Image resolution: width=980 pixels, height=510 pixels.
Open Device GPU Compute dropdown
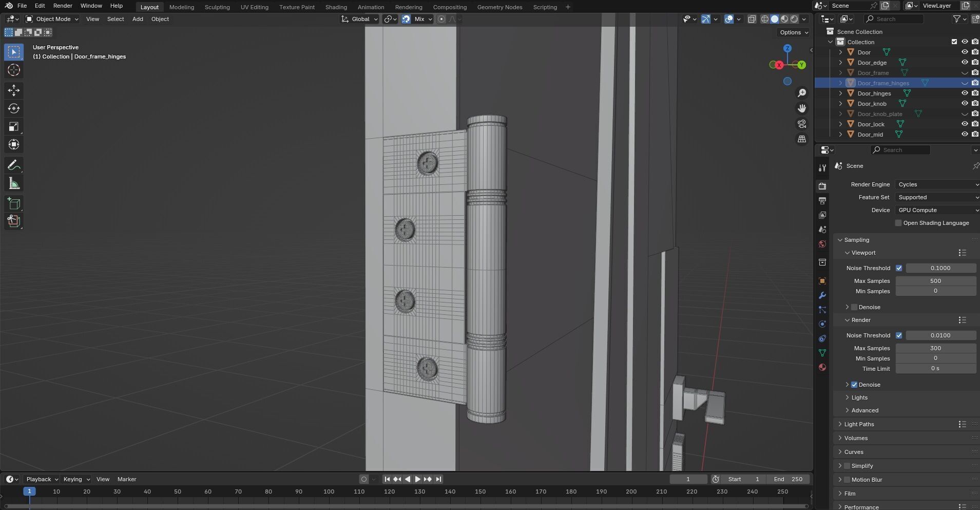pos(937,210)
